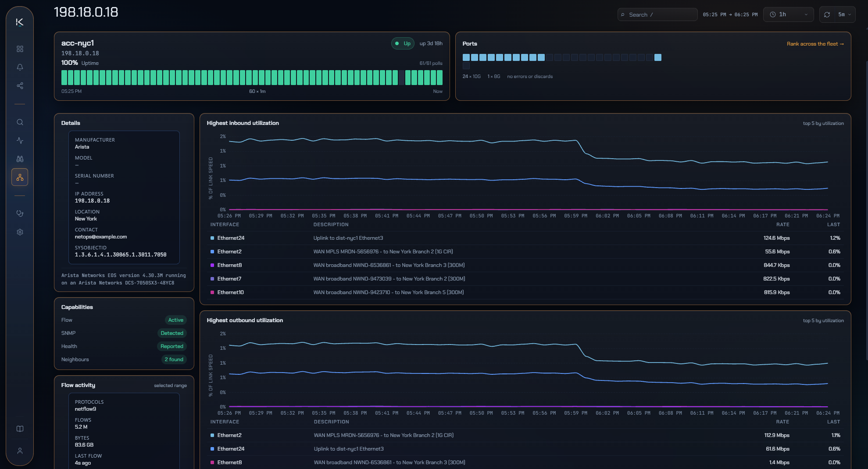
Task: Click the 83.6 GB bytes value
Action: pos(84,445)
